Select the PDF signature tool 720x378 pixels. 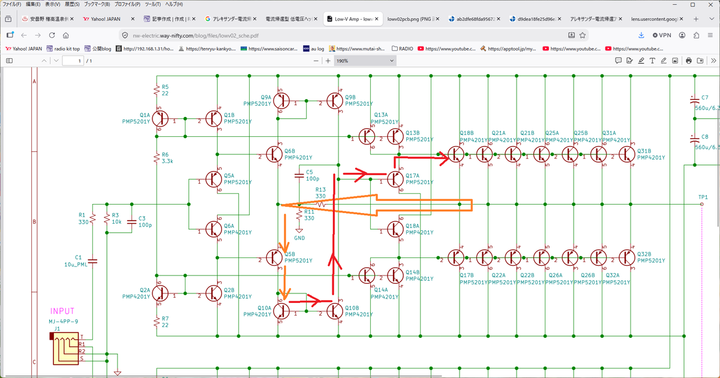click(x=630, y=61)
